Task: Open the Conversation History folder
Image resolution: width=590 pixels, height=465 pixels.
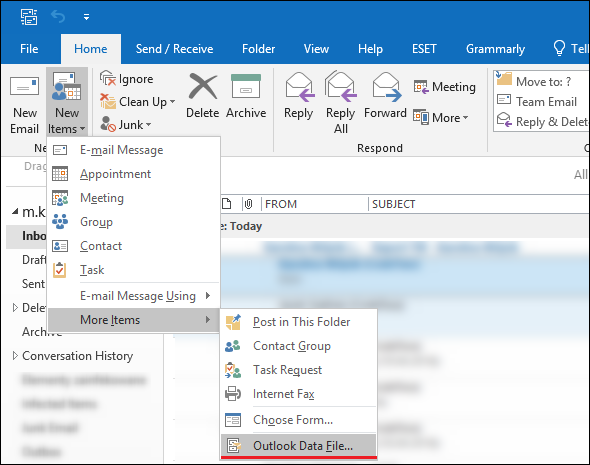Action: (x=78, y=356)
